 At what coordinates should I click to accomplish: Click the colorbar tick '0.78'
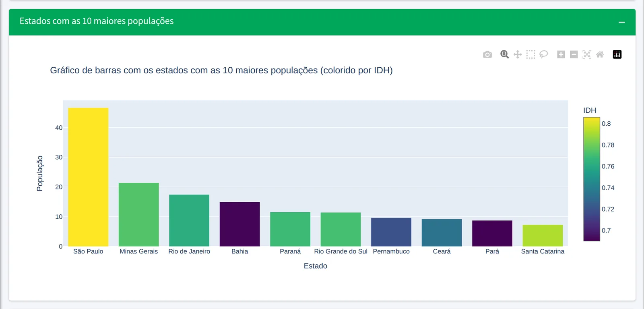[x=608, y=145]
